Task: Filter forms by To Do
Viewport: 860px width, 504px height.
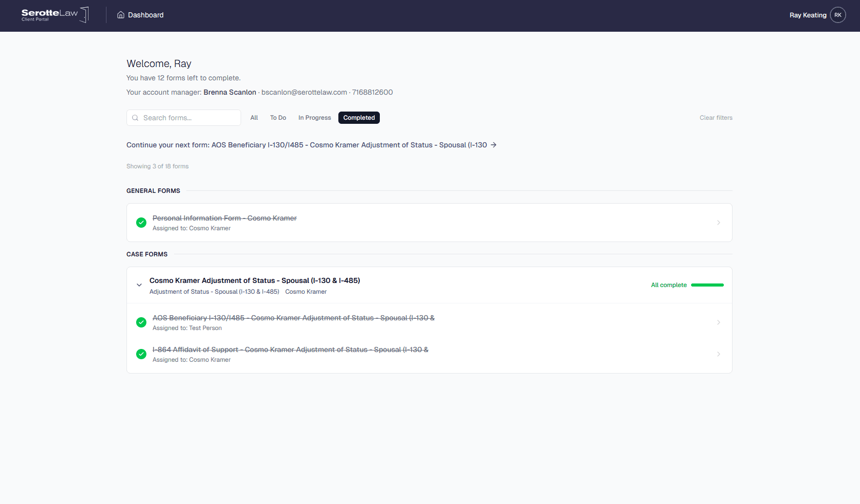Action: pos(278,118)
